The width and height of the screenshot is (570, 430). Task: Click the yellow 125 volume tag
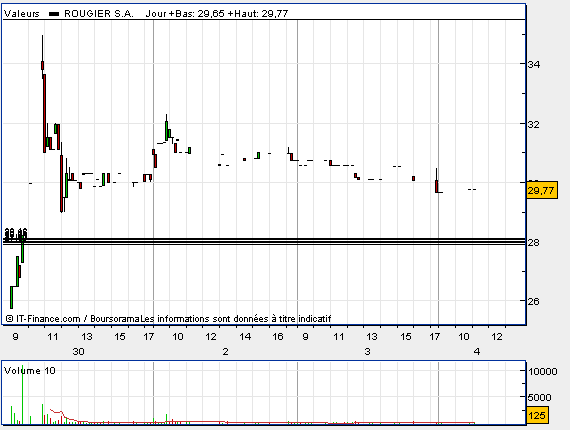(537, 415)
